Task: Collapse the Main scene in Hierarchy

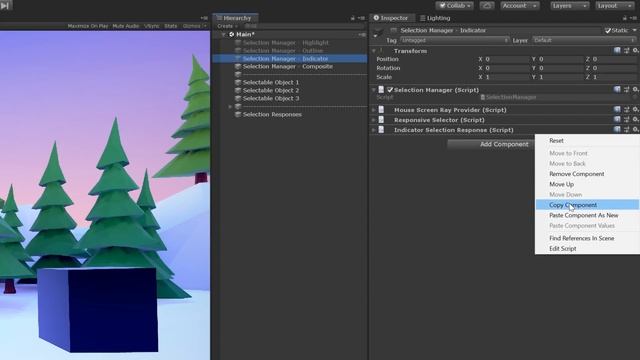Action: coord(224,35)
